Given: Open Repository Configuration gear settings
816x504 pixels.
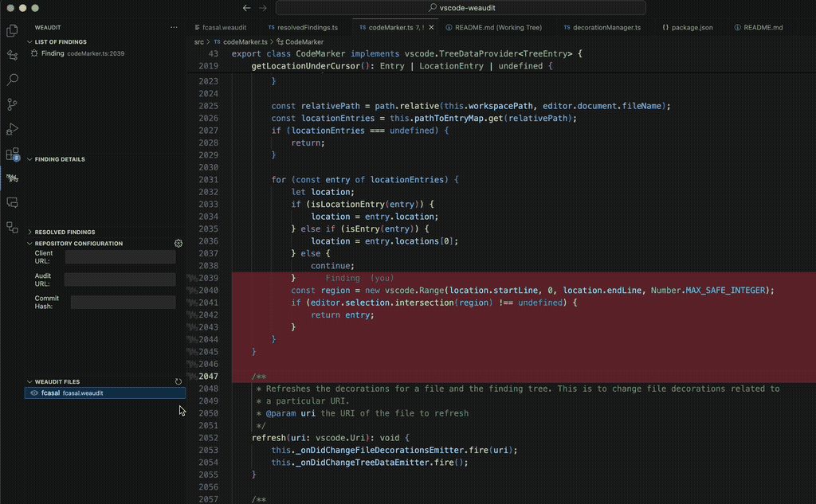Looking at the screenshot, I should pos(178,244).
